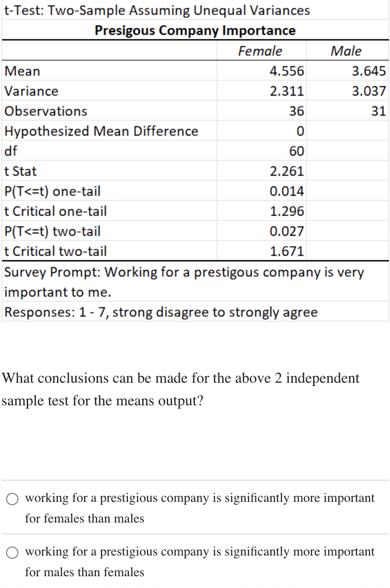
Task: Click the Male mean value 3.645
Action: (369, 71)
